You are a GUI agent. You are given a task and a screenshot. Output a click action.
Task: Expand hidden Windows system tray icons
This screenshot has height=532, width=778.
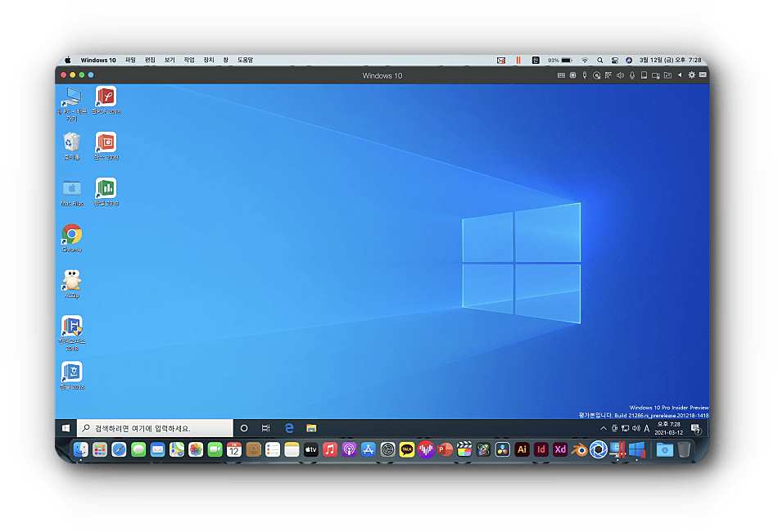(x=604, y=428)
